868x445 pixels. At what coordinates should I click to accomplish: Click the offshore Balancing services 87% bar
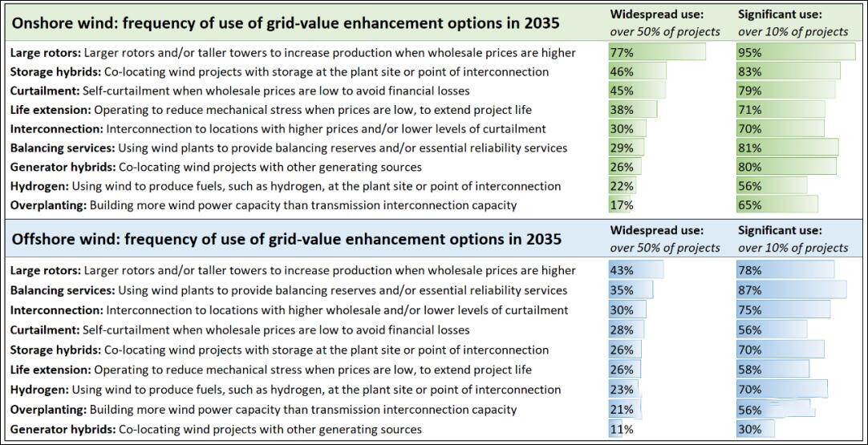coord(791,290)
